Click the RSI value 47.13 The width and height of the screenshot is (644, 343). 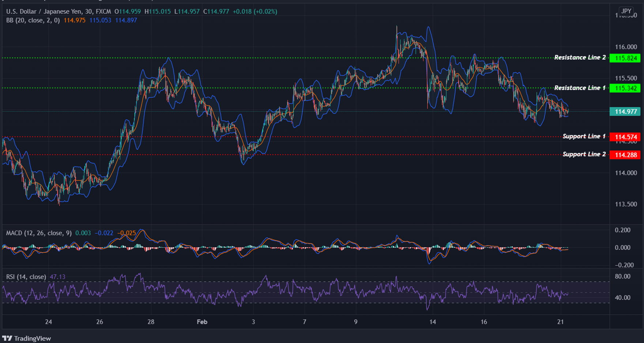point(57,277)
